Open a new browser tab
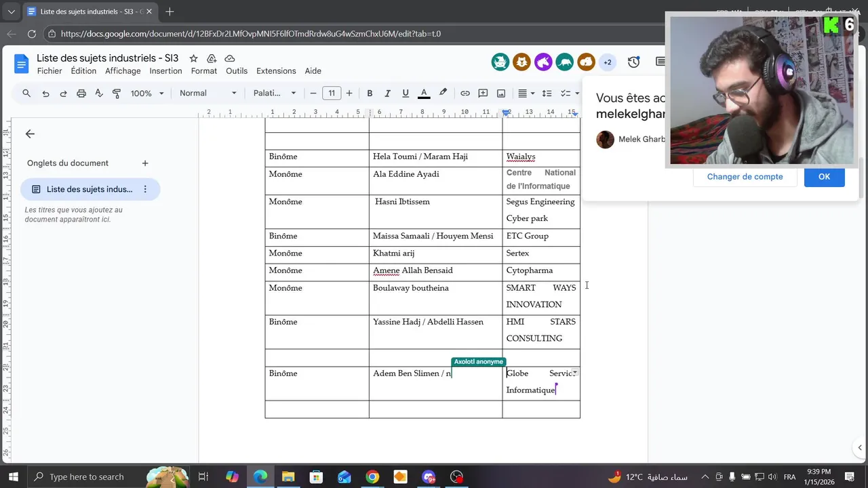 (x=170, y=12)
